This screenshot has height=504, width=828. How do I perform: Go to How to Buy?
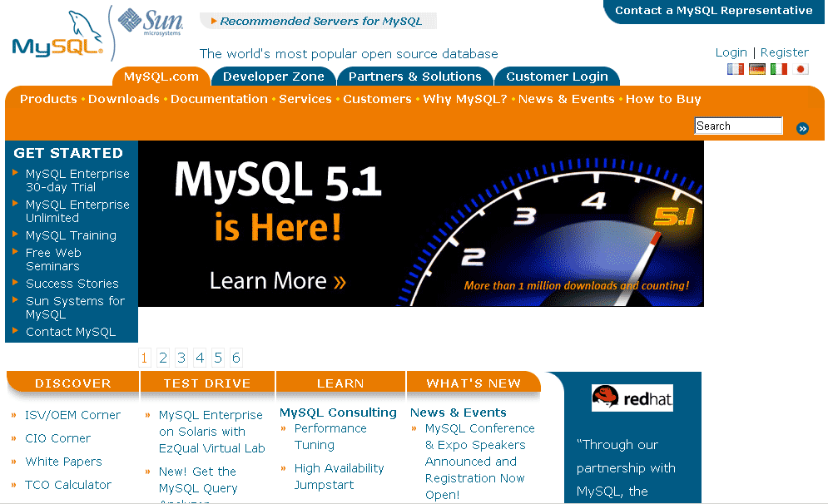coord(663,99)
